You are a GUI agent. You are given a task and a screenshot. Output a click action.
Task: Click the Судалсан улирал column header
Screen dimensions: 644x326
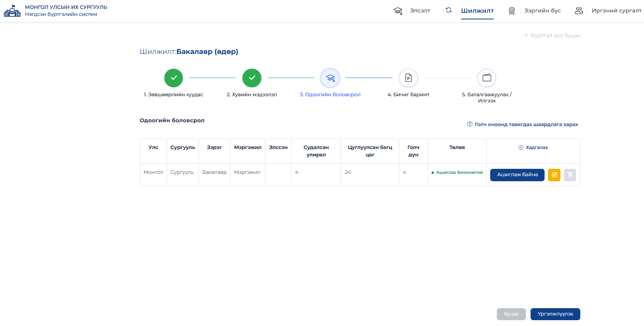pyautogui.click(x=316, y=151)
